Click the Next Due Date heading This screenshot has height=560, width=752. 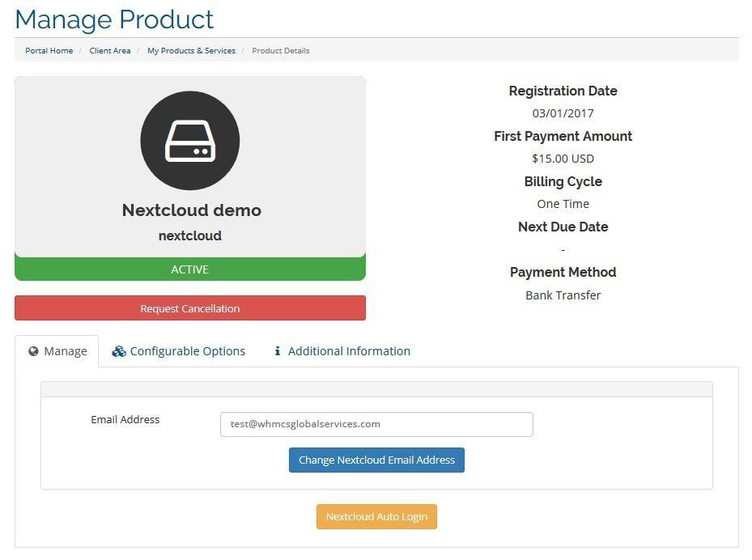563,227
